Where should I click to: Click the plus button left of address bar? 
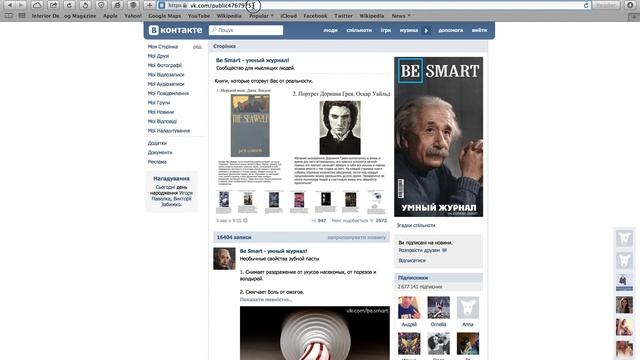(149, 5)
